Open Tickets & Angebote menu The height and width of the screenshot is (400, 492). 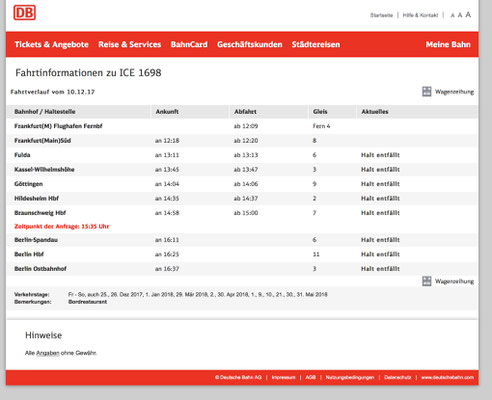tap(51, 44)
